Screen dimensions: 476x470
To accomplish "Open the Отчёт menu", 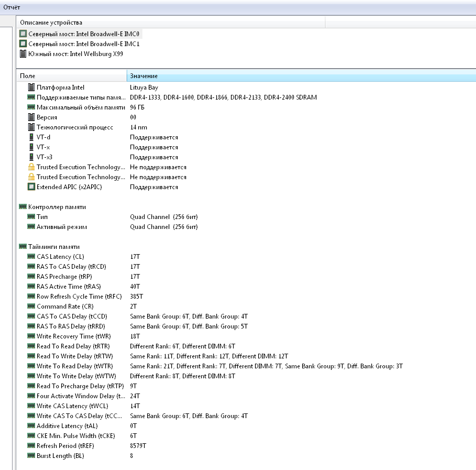I will pyautogui.click(x=12, y=7).
